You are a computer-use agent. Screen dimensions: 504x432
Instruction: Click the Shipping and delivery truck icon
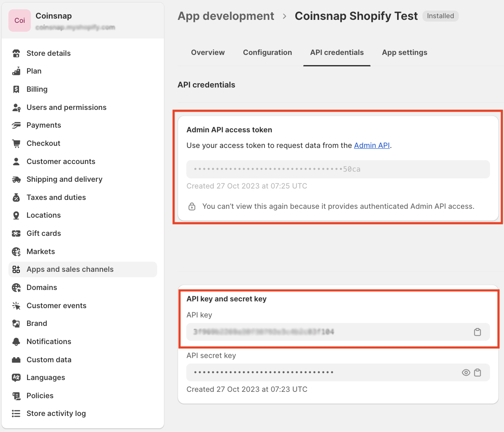(16, 179)
